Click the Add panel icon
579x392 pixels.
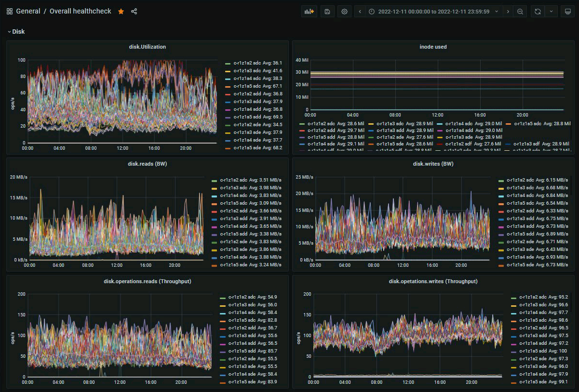(309, 12)
